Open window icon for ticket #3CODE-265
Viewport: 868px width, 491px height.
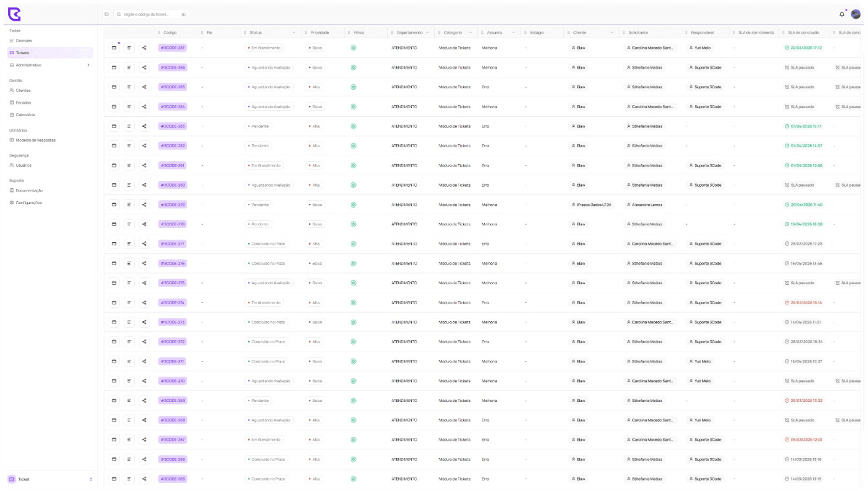[114, 479]
